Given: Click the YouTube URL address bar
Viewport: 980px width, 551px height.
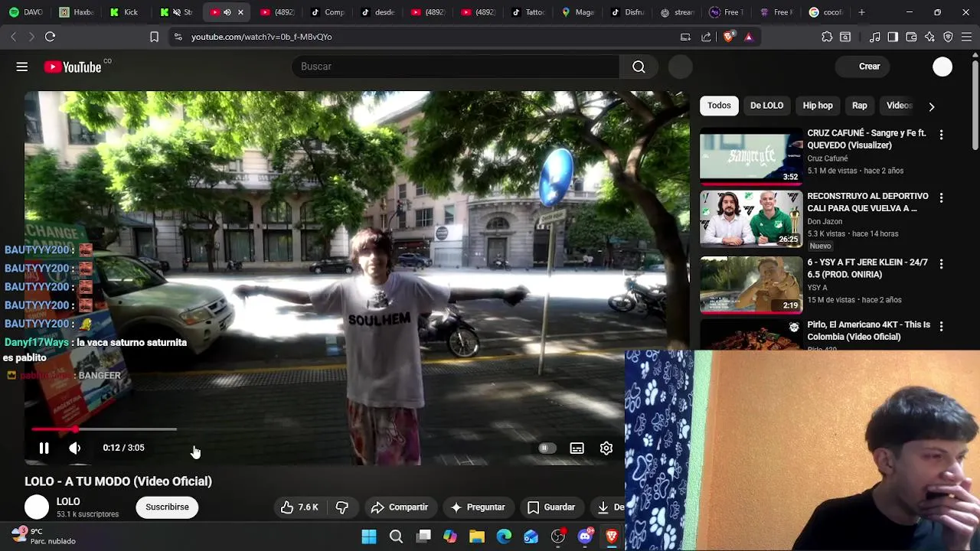Looking at the screenshot, I should click(429, 37).
